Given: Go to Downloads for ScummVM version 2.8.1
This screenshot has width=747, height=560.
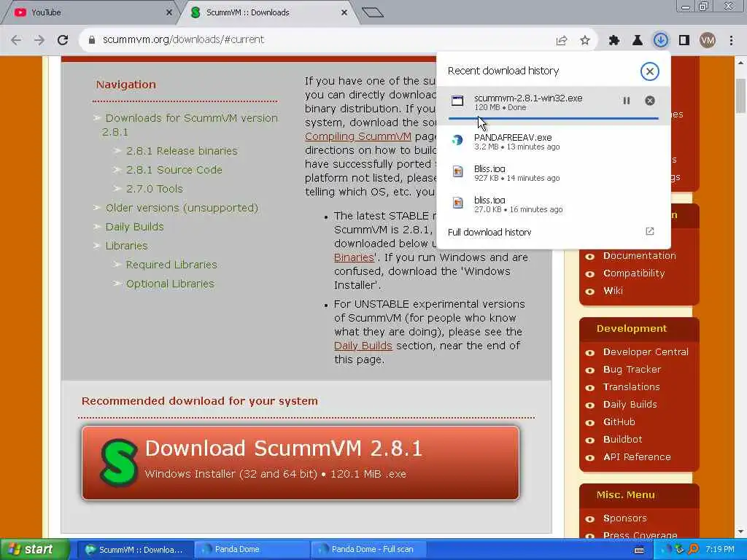Looking at the screenshot, I should (x=190, y=125).
